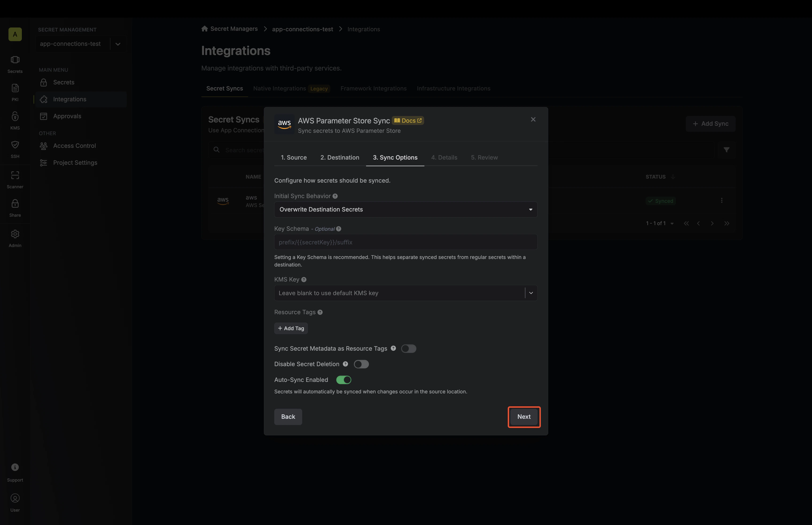Open PKI in the left icon rail
The image size is (812, 525).
tap(15, 93)
